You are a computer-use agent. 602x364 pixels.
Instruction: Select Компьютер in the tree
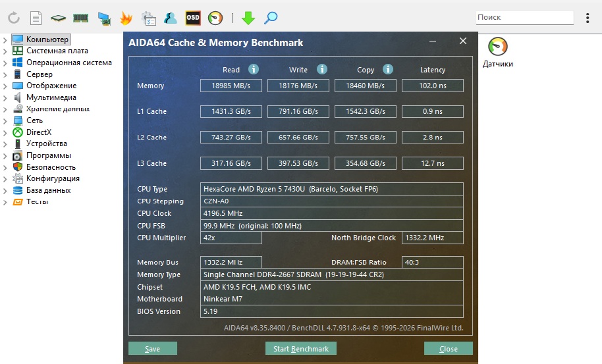[x=47, y=39]
